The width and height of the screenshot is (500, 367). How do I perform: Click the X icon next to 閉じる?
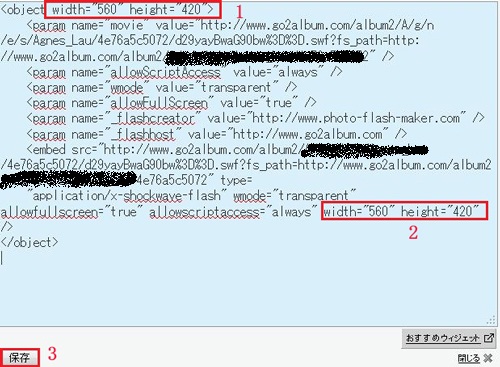tap(488, 359)
